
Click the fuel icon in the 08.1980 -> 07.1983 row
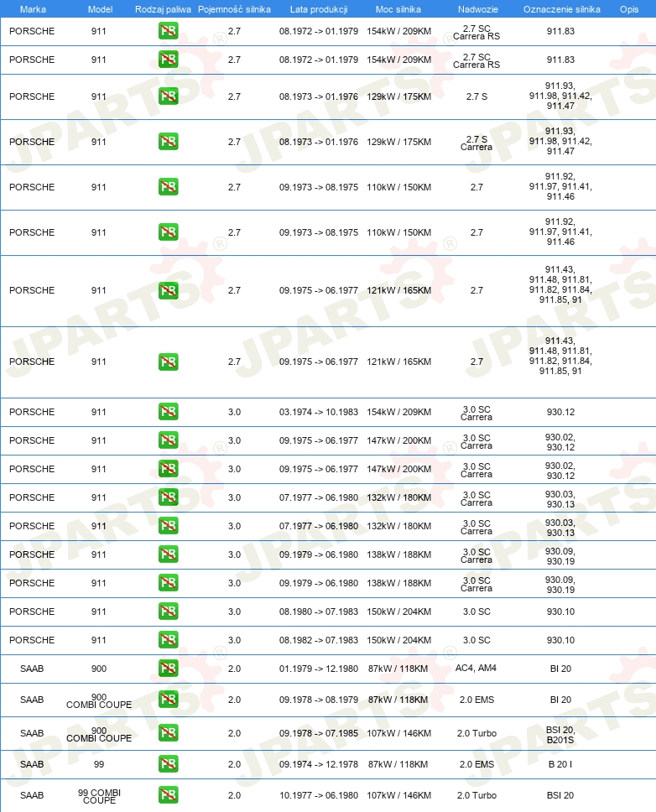169,611
